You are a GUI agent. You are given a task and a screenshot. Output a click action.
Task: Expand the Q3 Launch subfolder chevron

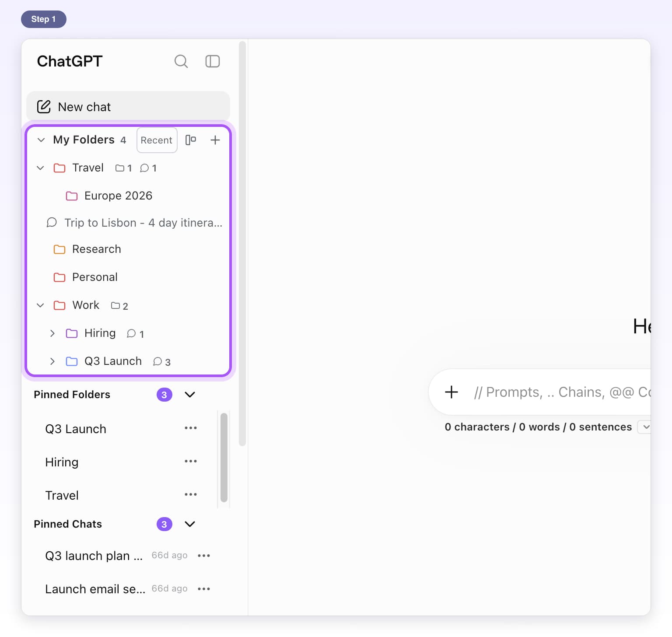(52, 361)
